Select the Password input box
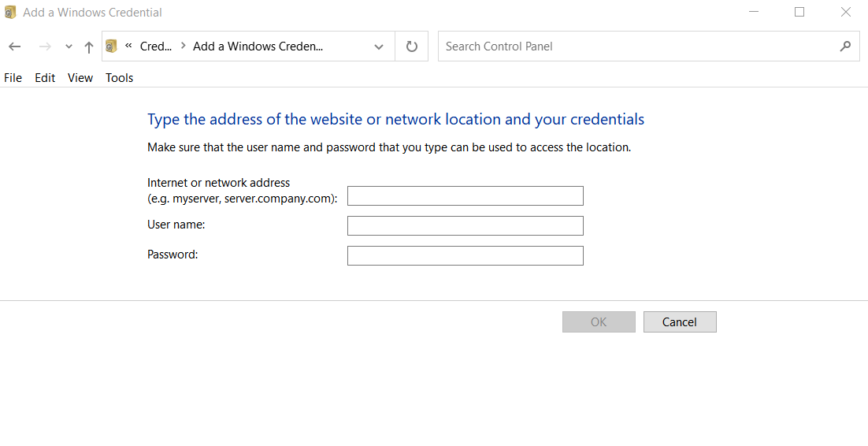This screenshot has height=446, width=868. point(465,256)
